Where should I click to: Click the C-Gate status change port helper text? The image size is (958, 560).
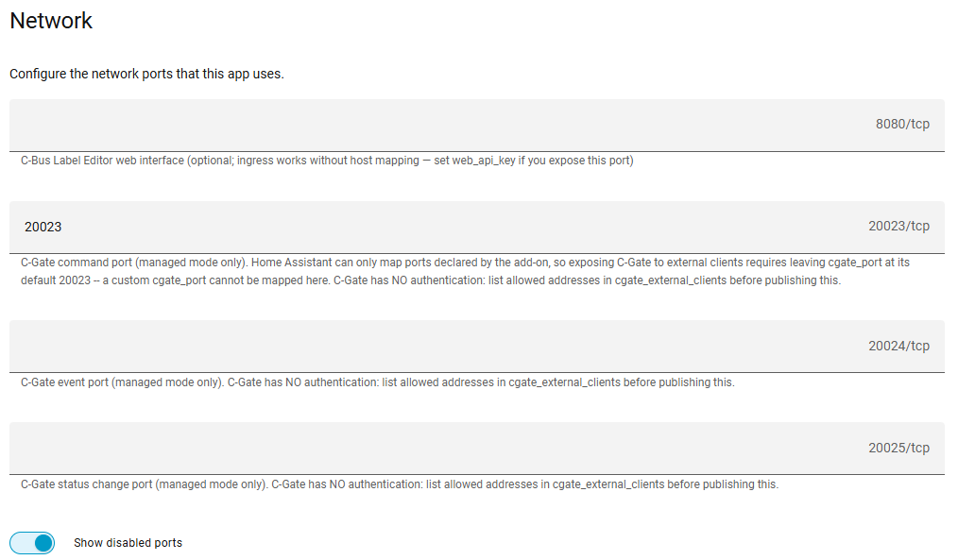(400, 484)
